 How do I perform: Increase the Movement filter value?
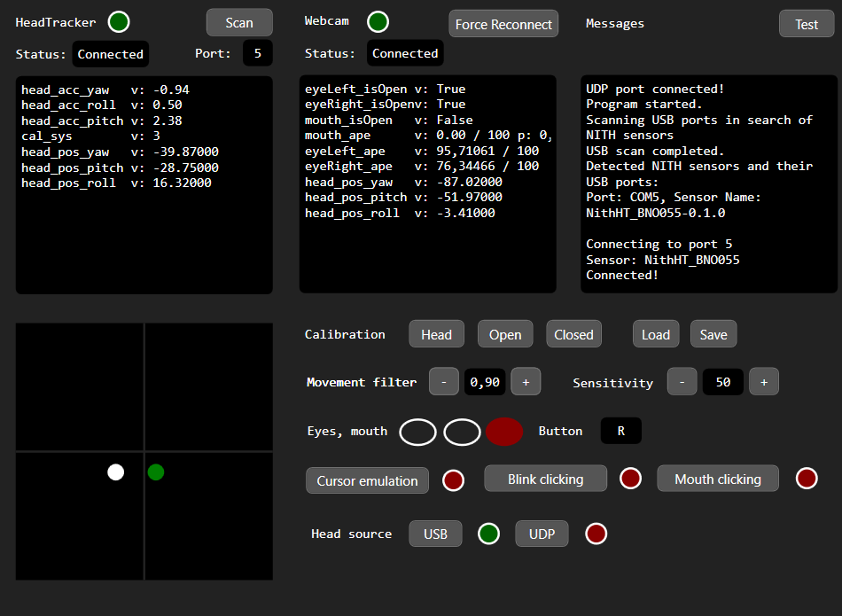point(526,382)
